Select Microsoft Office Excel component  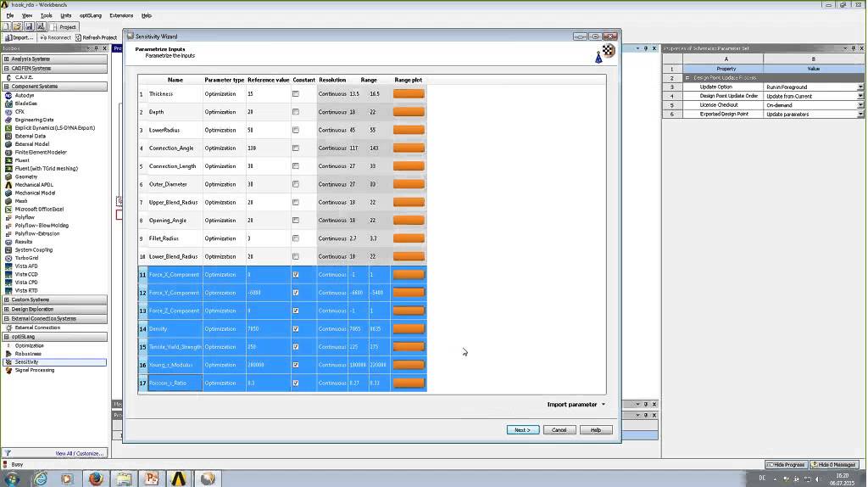[x=39, y=210]
